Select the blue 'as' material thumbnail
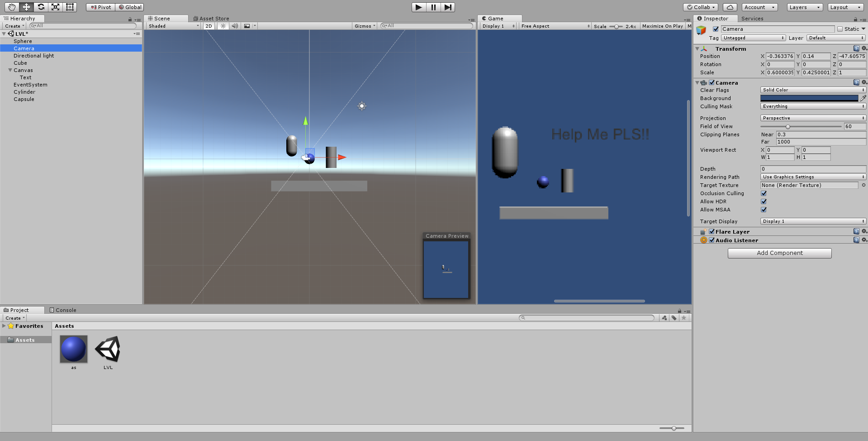 pyautogui.click(x=73, y=349)
